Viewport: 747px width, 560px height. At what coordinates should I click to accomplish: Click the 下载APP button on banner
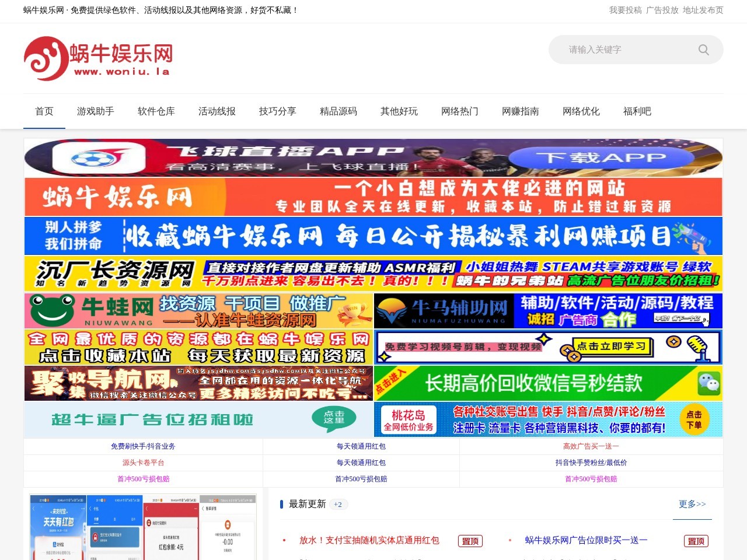(x=601, y=157)
